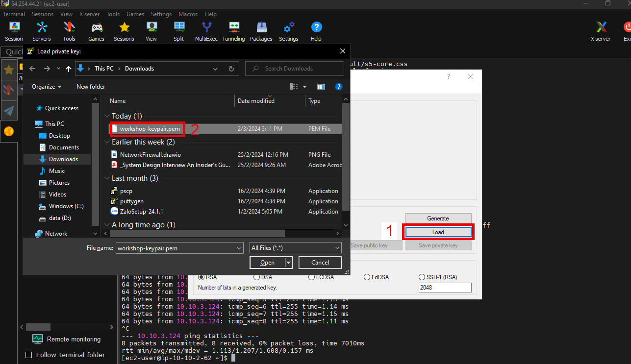This screenshot has width=631, height=364.
Task: Select the EdDSA key type
Action: [x=367, y=277]
